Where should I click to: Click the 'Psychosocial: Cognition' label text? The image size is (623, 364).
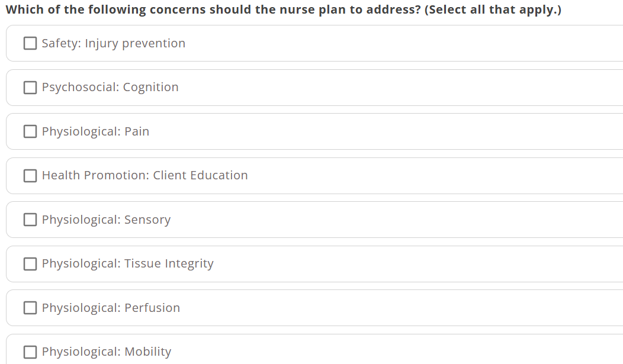110,88
